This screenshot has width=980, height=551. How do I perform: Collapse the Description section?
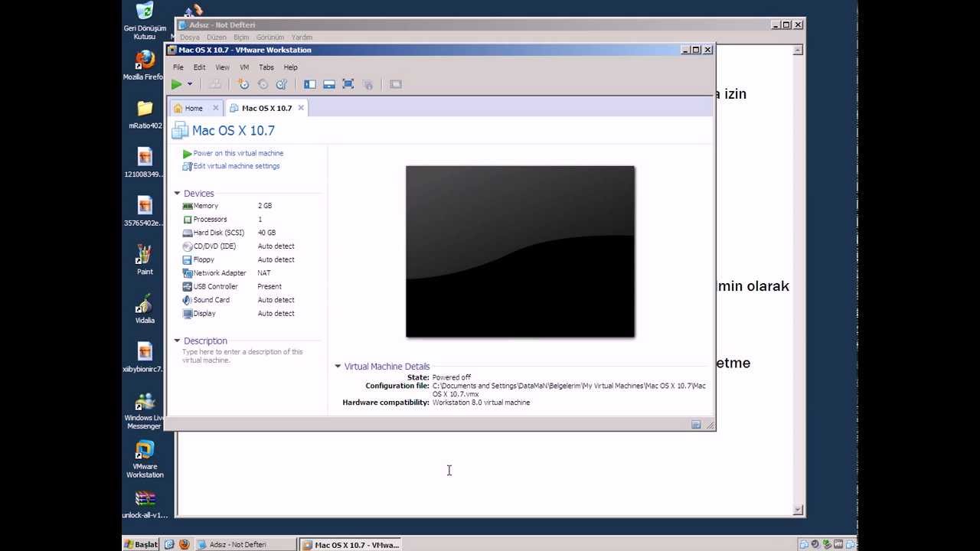click(177, 341)
